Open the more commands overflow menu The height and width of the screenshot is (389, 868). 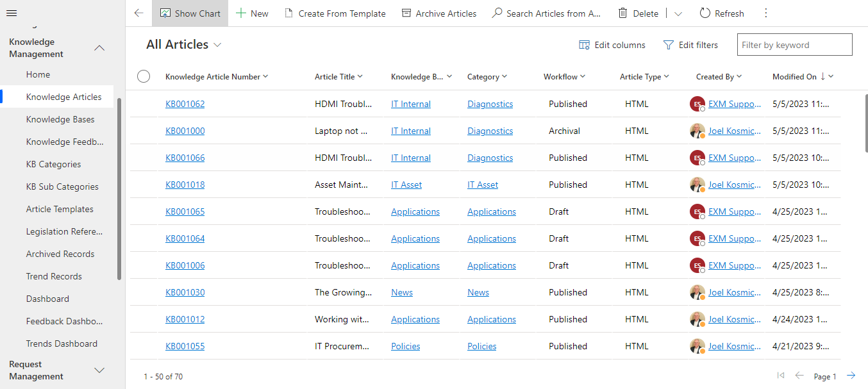[765, 13]
